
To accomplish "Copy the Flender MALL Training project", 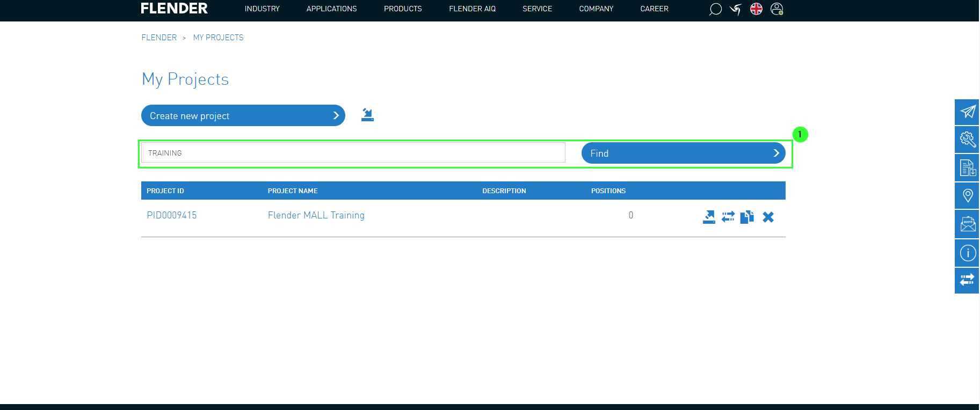I will coord(747,217).
